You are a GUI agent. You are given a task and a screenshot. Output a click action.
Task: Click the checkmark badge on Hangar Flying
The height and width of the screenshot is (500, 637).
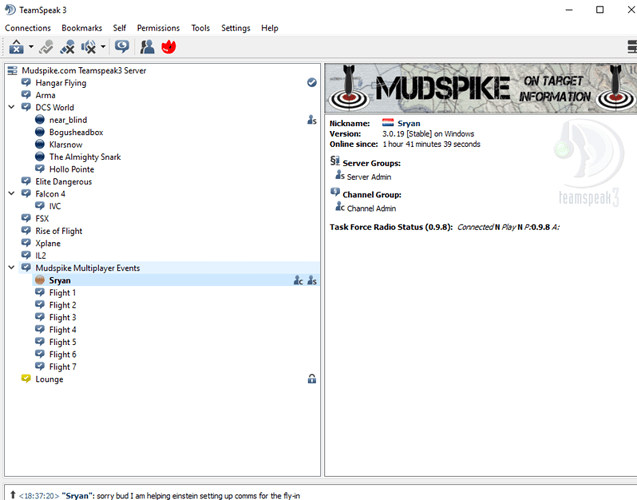tap(312, 83)
